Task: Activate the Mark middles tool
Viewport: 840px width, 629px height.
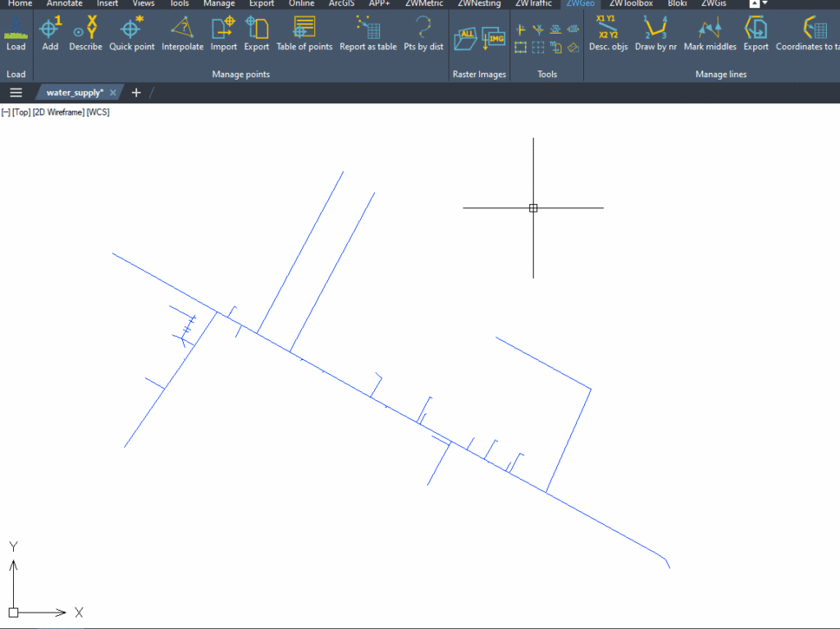Action: click(x=710, y=34)
